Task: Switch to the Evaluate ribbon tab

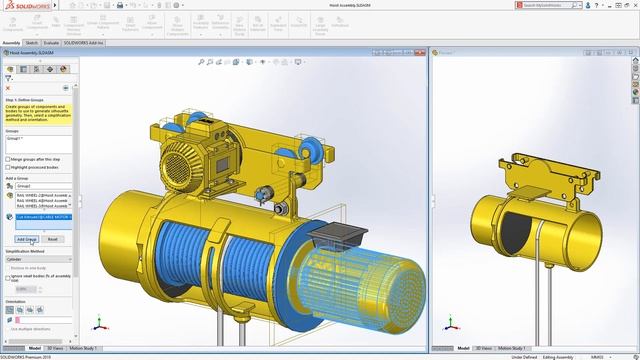Action: click(x=51, y=43)
